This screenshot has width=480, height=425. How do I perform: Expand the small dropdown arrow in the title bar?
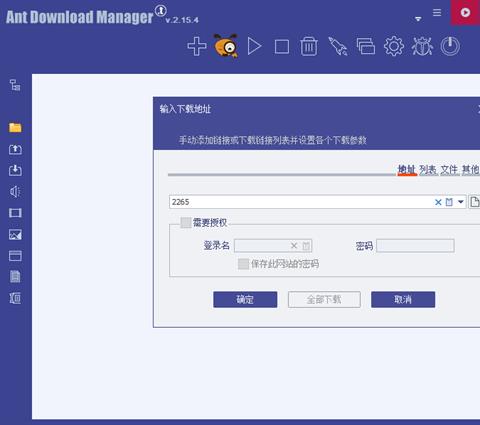pos(418,19)
